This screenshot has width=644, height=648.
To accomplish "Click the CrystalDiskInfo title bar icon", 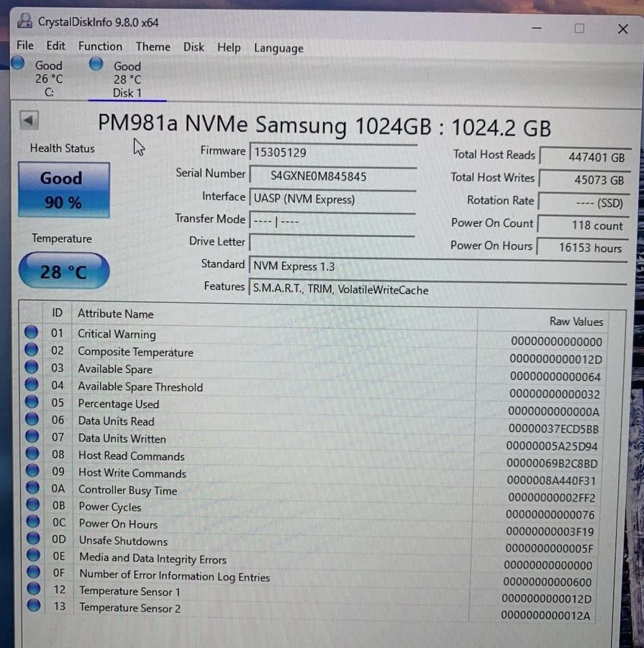I will (x=24, y=20).
